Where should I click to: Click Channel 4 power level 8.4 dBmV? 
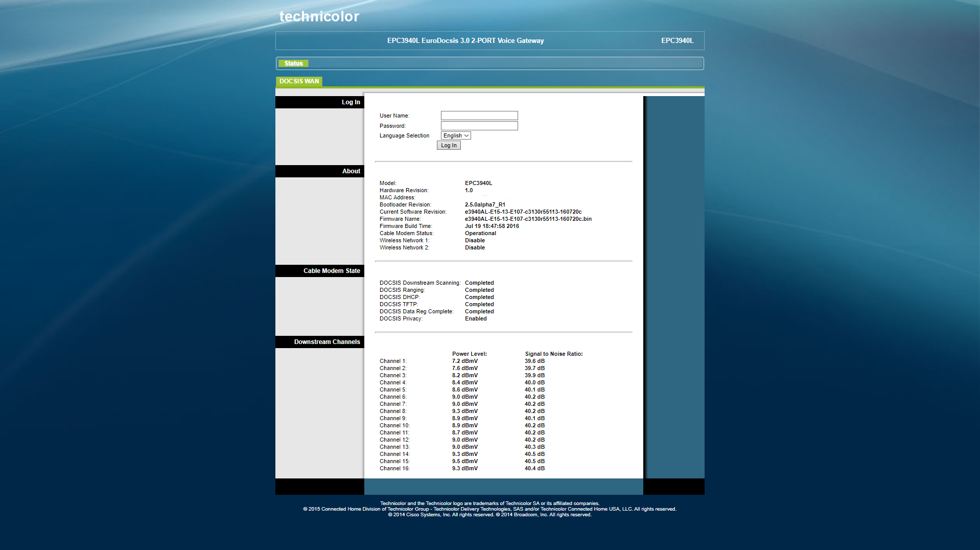pos(465,382)
